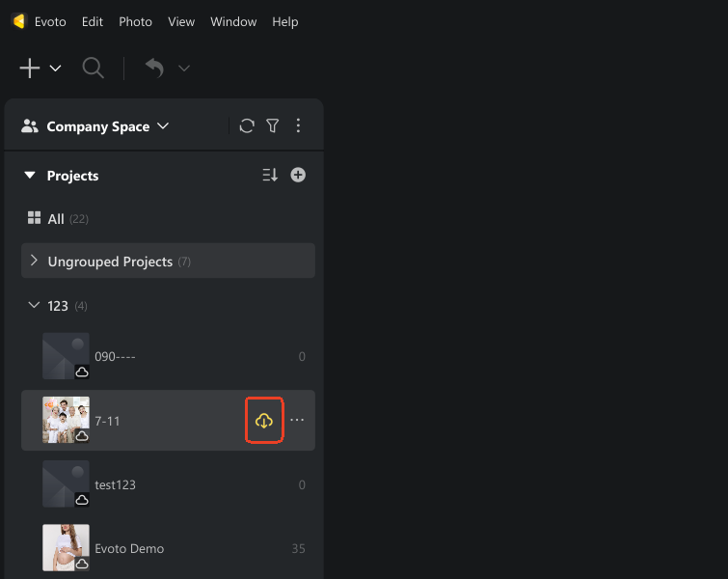Select All (22) projects entry
The height and width of the screenshot is (579, 728).
point(67,219)
